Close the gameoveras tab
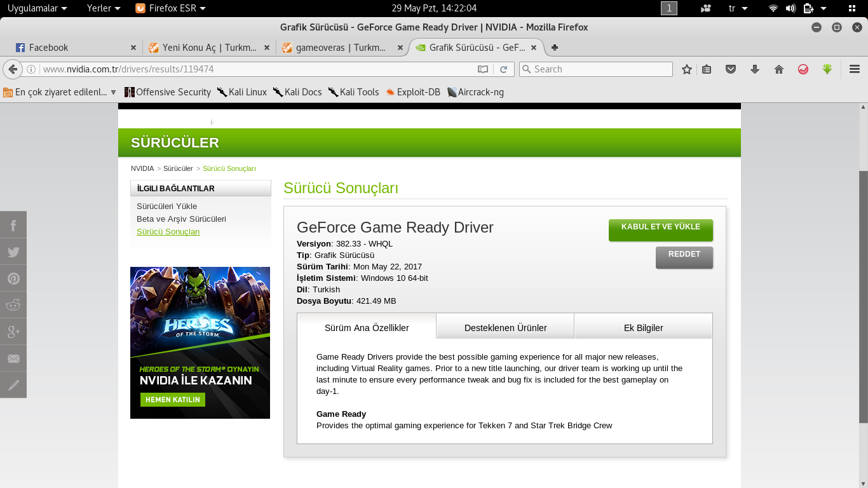 pyautogui.click(x=400, y=48)
